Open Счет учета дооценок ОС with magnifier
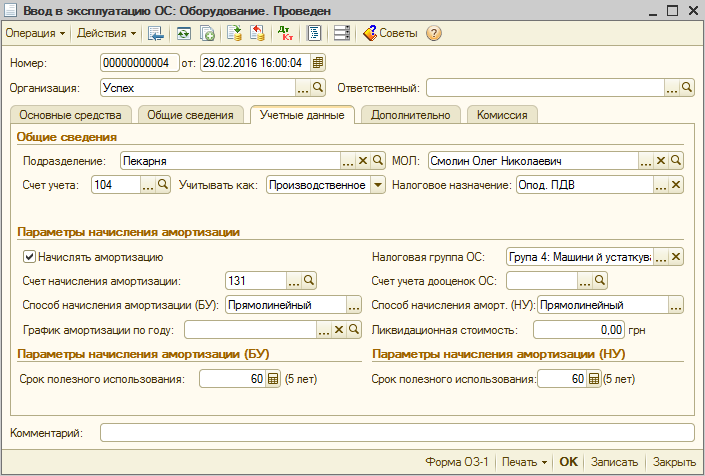705x476 pixels. (x=599, y=281)
